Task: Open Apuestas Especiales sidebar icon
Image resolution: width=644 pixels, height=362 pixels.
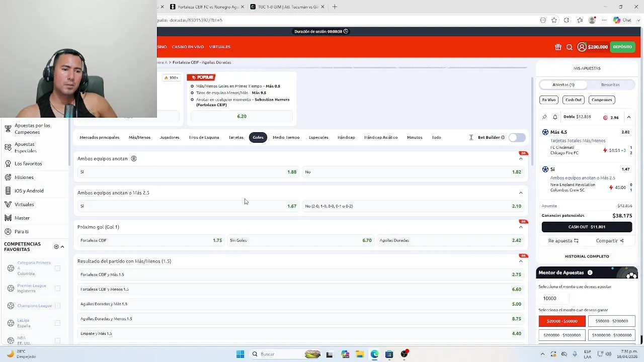Action: click(8, 147)
